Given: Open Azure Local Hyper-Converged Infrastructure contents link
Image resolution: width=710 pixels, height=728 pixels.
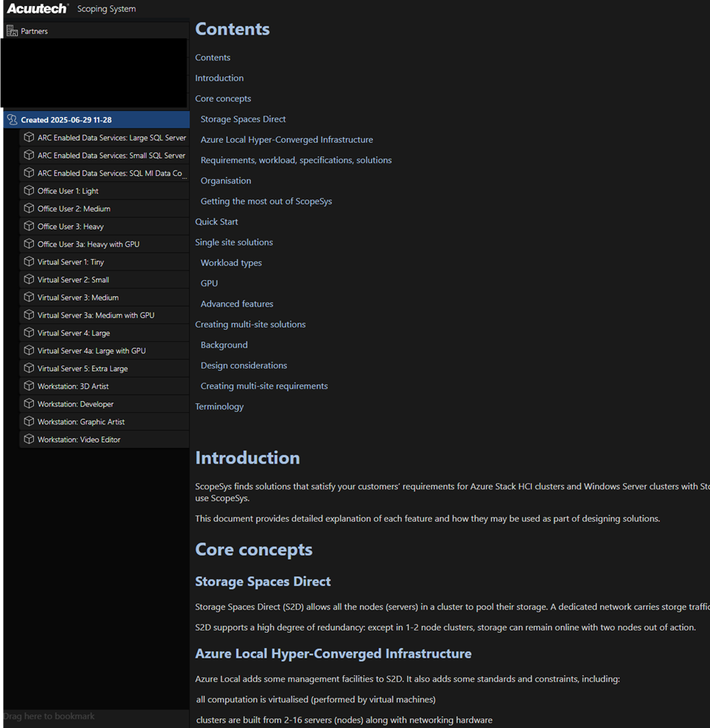Looking at the screenshot, I should (x=286, y=139).
